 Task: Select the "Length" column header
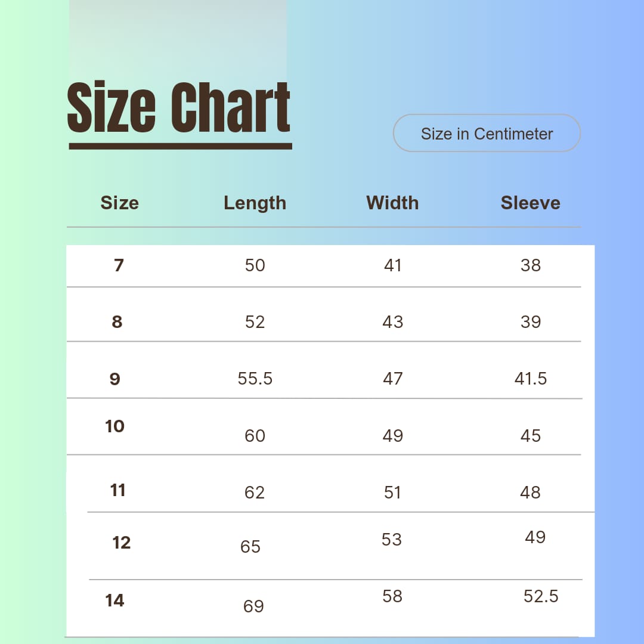pos(255,203)
